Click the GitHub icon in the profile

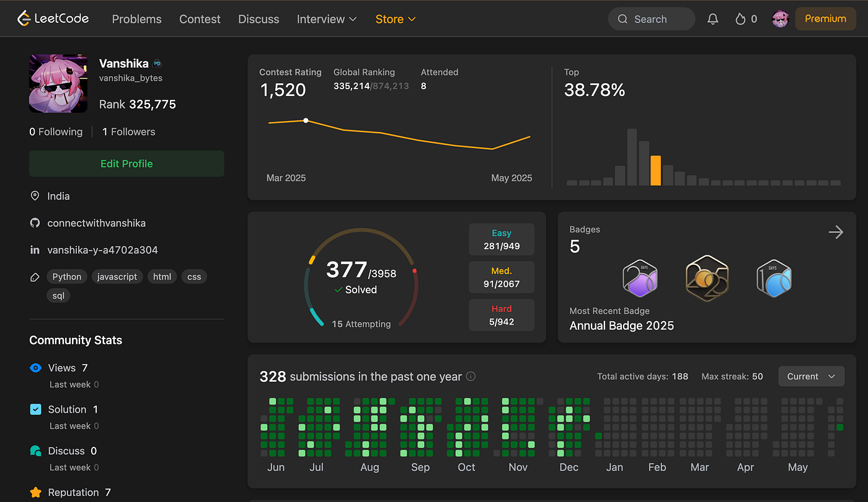35,223
